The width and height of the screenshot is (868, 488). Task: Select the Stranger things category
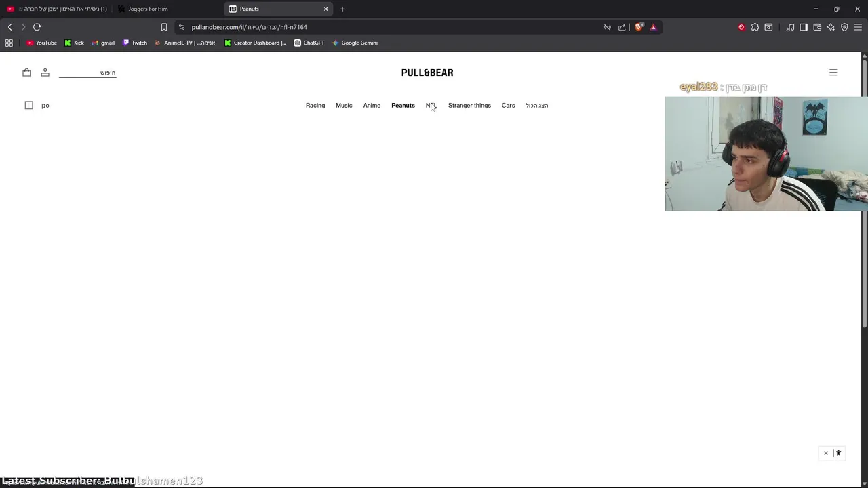[469, 106]
